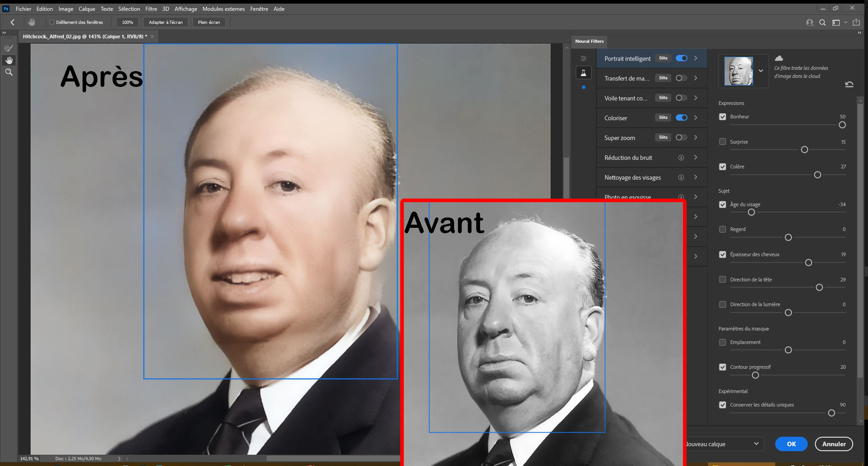Open the face thumbnail selection dropdown
This screenshot has width=868, height=466.
(761, 71)
